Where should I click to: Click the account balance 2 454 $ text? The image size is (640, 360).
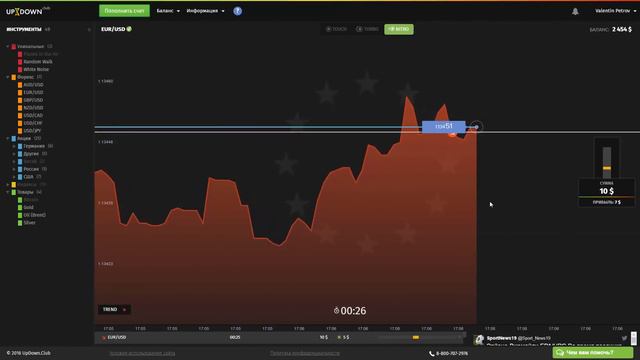[x=622, y=29]
